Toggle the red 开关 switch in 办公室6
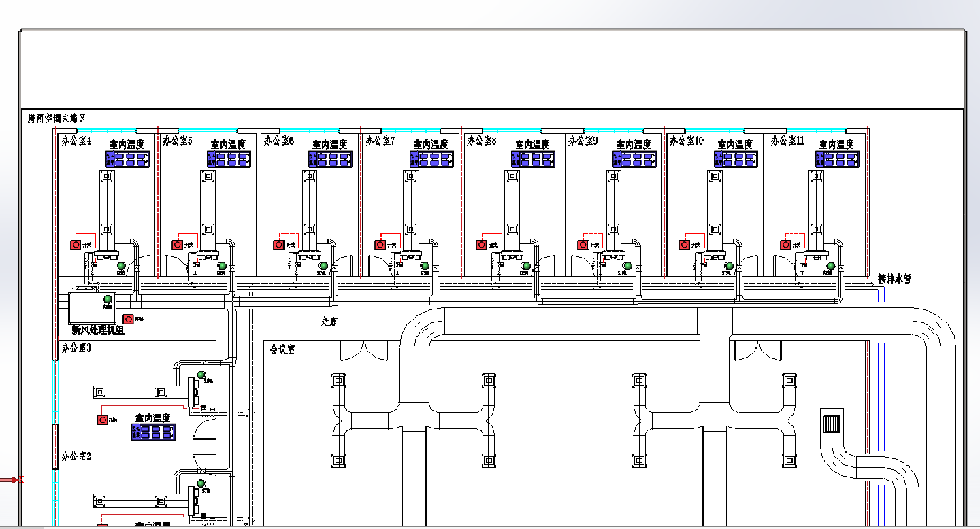980x529 pixels. click(279, 244)
